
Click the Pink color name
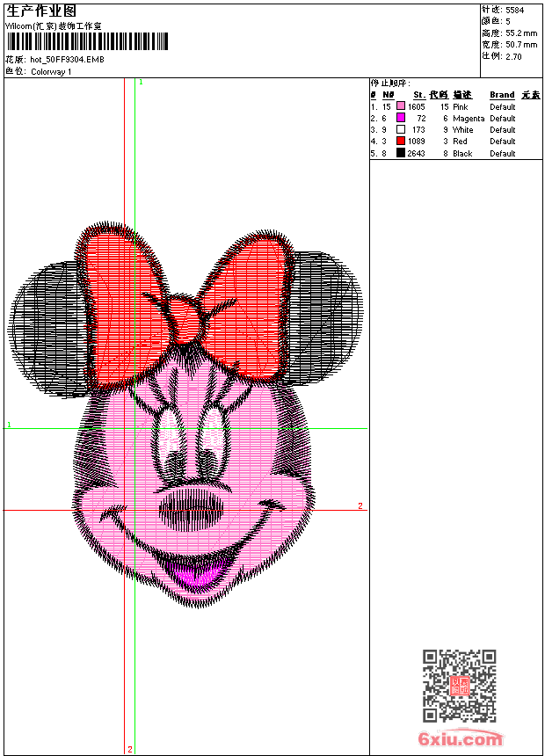coord(460,106)
